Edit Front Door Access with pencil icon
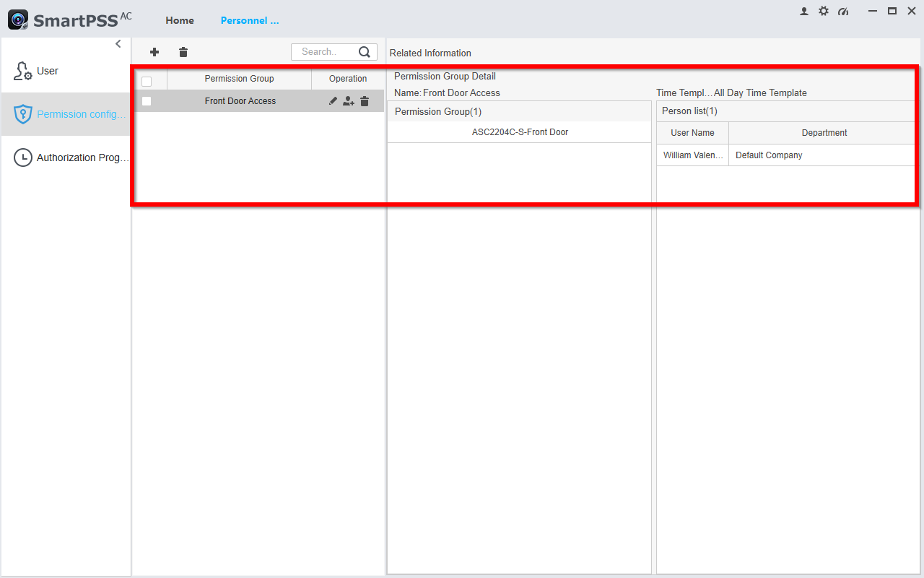This screenshot has width=924, height=578. [333, 101]
